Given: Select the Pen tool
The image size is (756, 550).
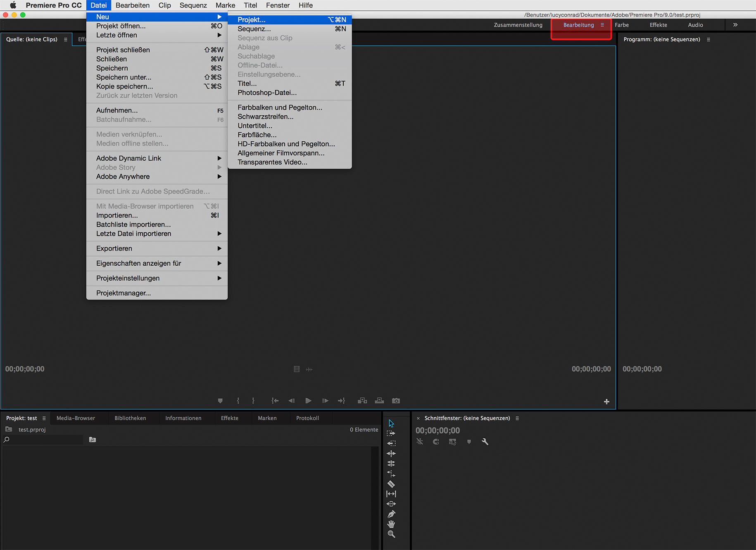Looking at the screenshot, I should [x=391, y=514].
